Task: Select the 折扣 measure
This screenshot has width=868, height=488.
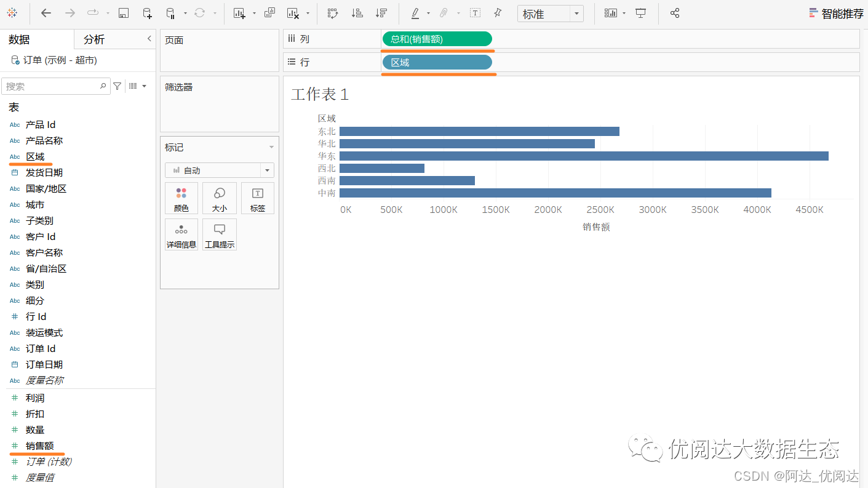Action: pyautogui.click(x=35, y=414)
